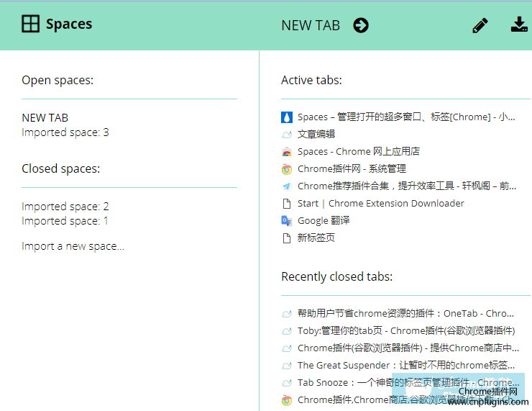Click the favicon beside Chrome插件(谷歌浏览器插件) - 提供 entry

tap(287, 348)
